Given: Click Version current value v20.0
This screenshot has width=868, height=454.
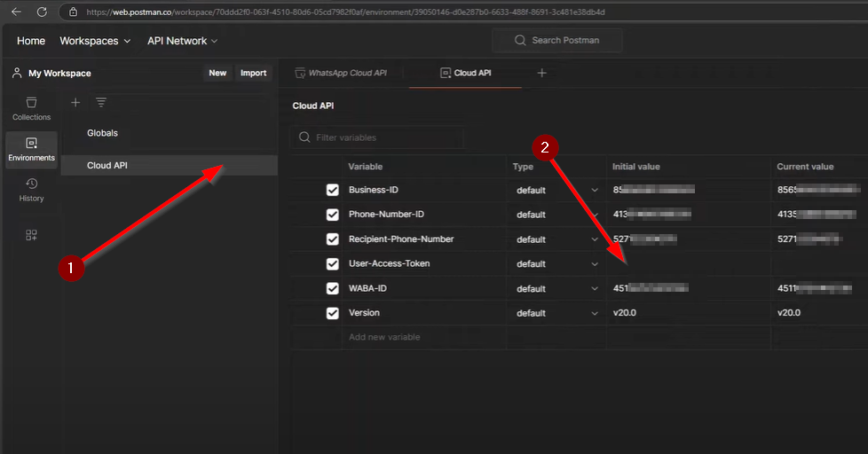Looking at the screenshot, I should (789, 312).
